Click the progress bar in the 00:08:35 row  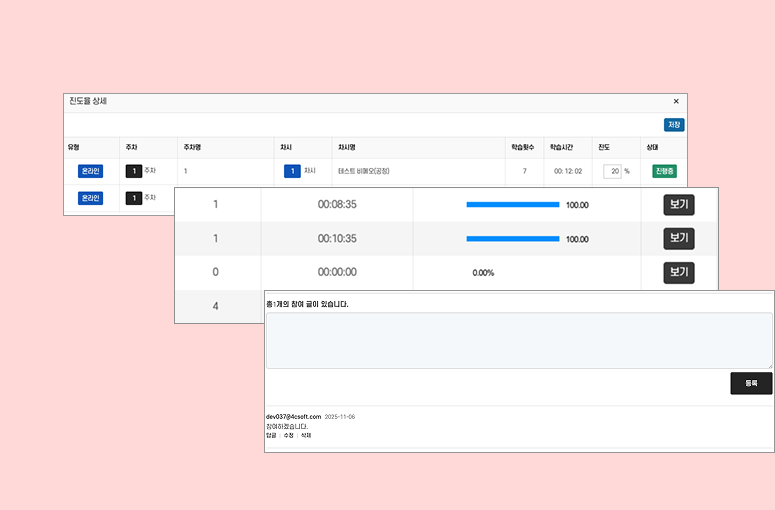pyautogui.click(x=512, y=205)
